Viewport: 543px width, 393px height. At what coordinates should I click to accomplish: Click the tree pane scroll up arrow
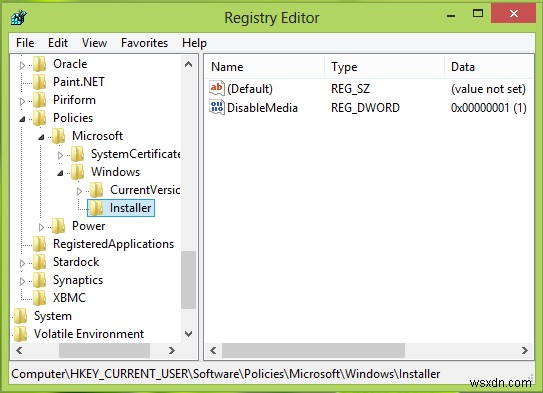[x=188, y=64]
